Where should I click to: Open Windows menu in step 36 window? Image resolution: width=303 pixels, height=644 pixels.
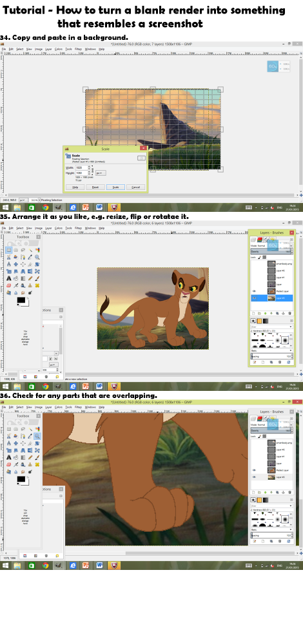pos(90,407)
